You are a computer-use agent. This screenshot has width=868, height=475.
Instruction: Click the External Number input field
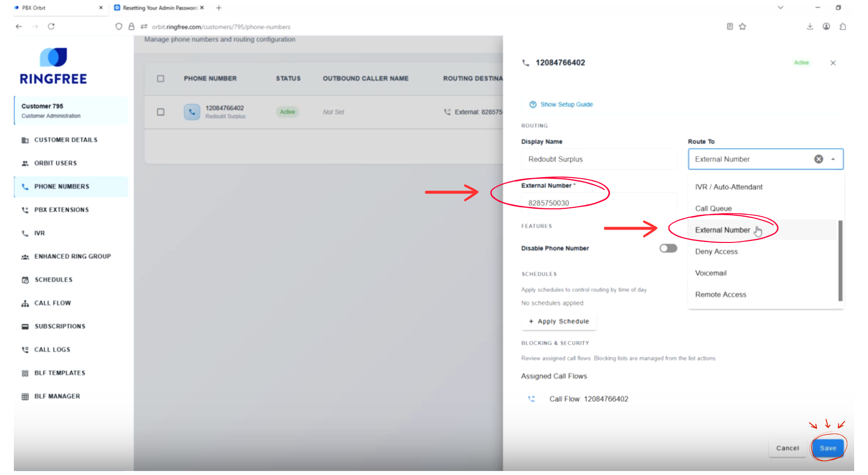(x=598, y=203)
